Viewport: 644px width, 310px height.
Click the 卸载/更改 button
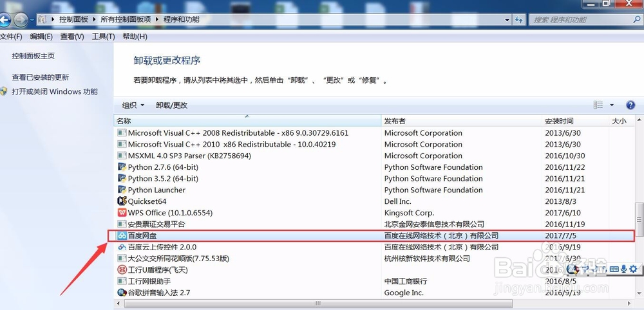click(x=172, y=105)
